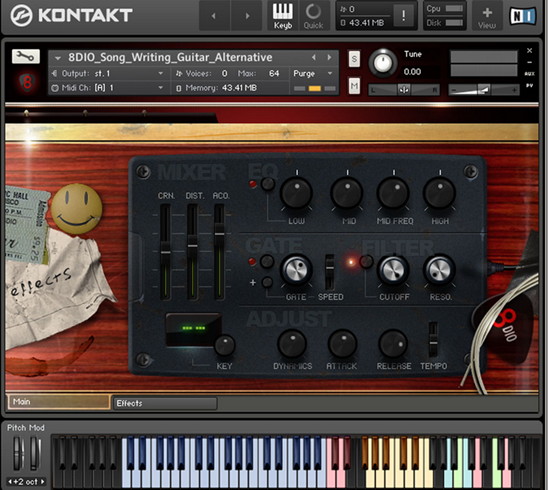The width and height of the screenshot is (549, 490).
Task: Open instrument edit mode with the wrench icon
Action: [26, 56]
